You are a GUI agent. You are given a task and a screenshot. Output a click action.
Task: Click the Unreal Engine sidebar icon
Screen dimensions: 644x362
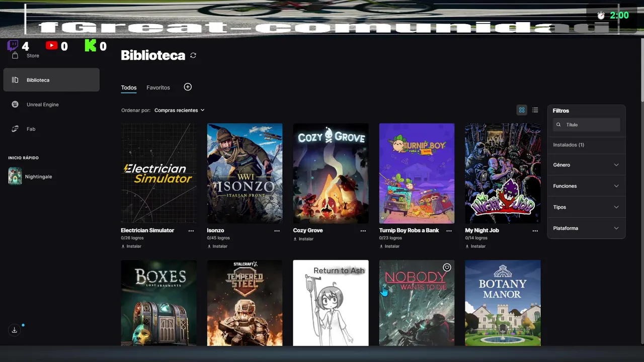[15, 105]
